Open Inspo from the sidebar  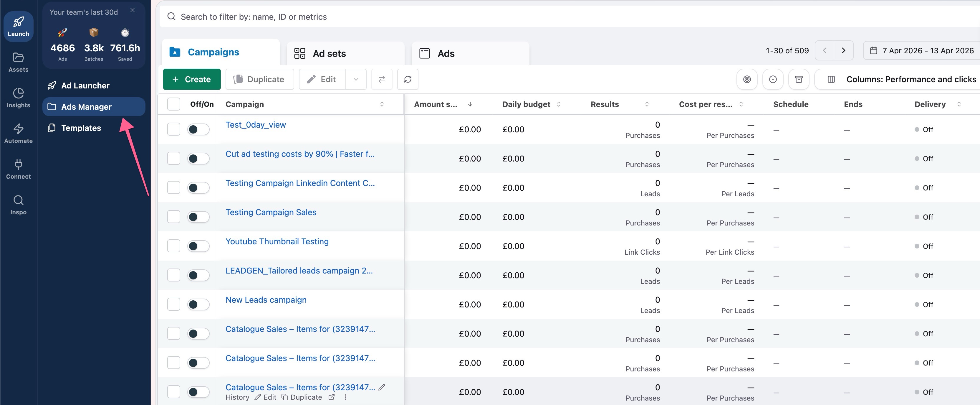(18, 204)
